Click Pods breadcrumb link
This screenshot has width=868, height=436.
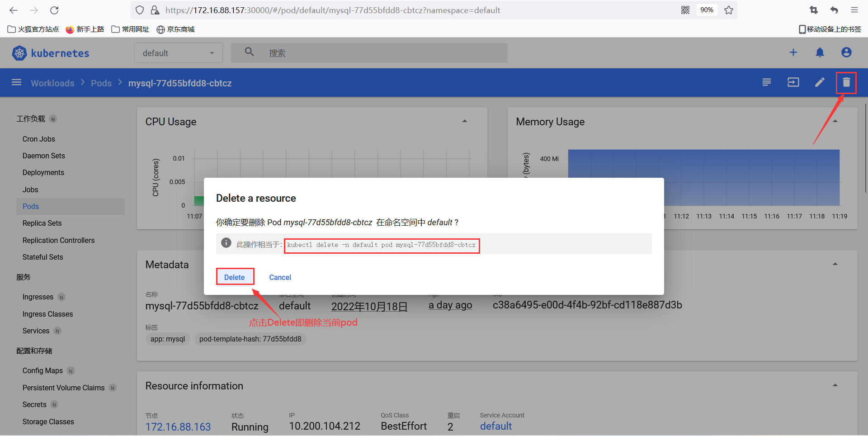101,83
